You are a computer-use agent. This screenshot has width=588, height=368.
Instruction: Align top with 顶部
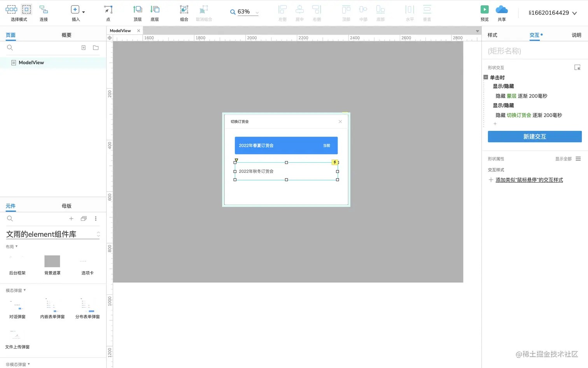click(x=346, y=12)
